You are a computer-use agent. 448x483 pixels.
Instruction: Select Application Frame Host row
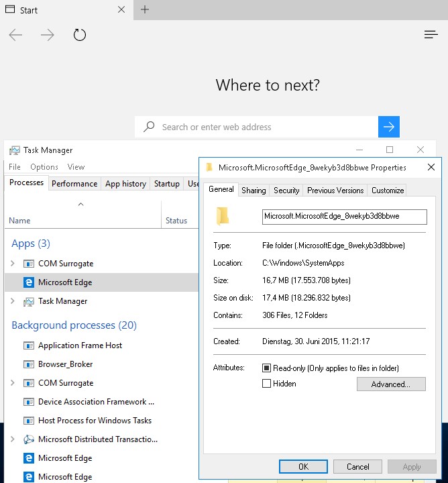101,345
